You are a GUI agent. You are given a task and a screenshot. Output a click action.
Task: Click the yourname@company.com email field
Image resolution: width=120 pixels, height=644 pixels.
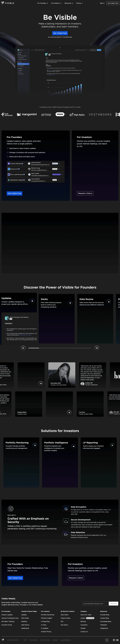tap(96, 603)
